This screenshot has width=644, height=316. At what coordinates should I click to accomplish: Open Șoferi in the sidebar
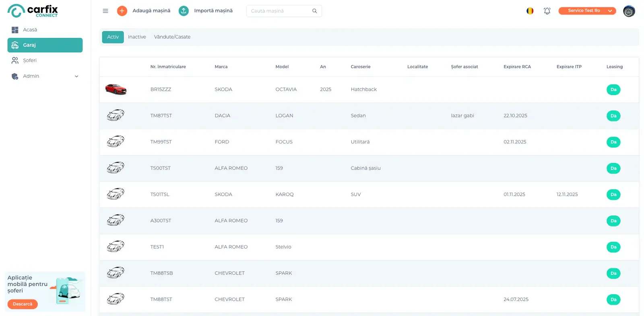point(30,60)
